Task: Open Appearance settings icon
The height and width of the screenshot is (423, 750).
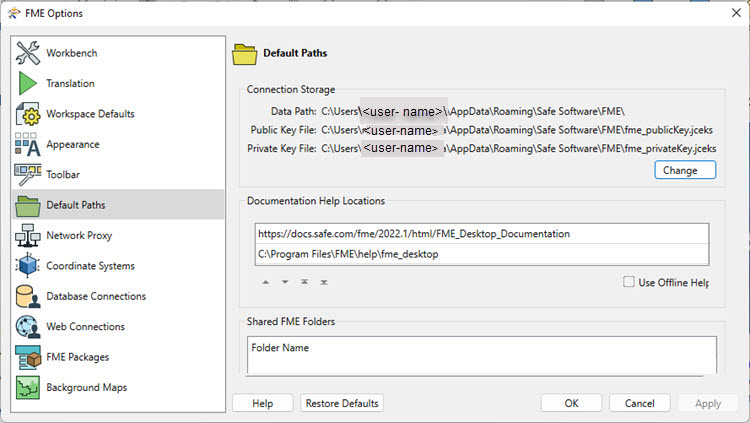Action: click(28, 145)
